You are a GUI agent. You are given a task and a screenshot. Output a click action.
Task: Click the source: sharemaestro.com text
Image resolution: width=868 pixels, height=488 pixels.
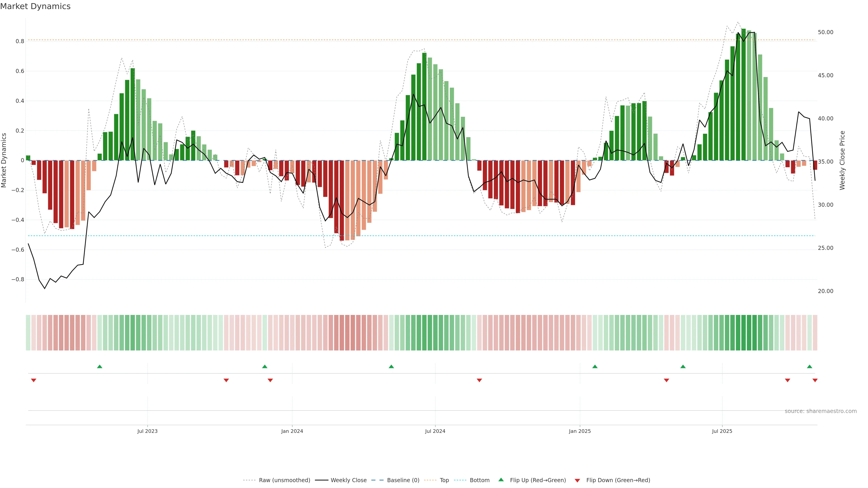[821, 411]
